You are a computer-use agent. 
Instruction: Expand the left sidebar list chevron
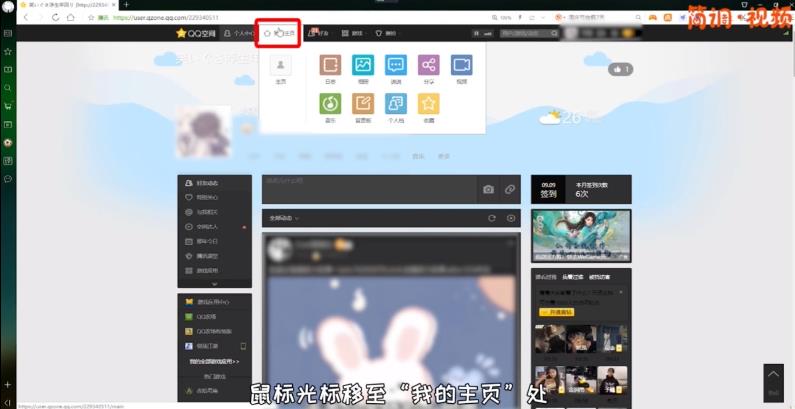tap(213, 284)
